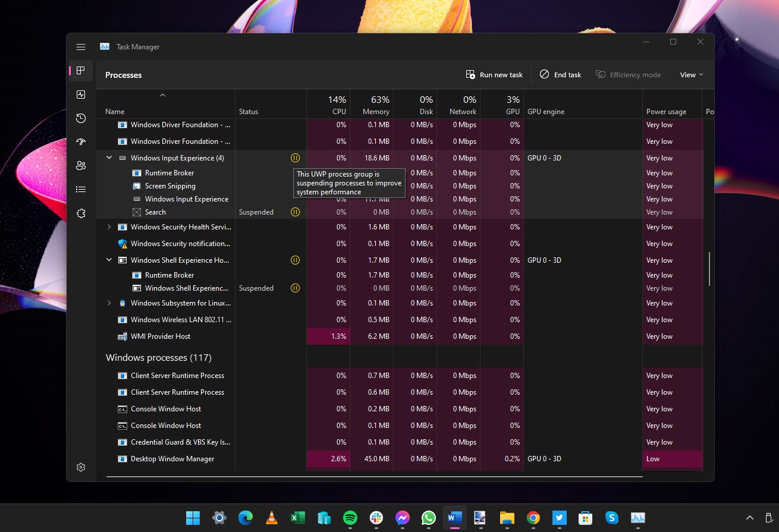The width and height of the screenshot is (779, 532).
Task: Click the Windows processes (117) group header
Action: (x=159, y=358)
